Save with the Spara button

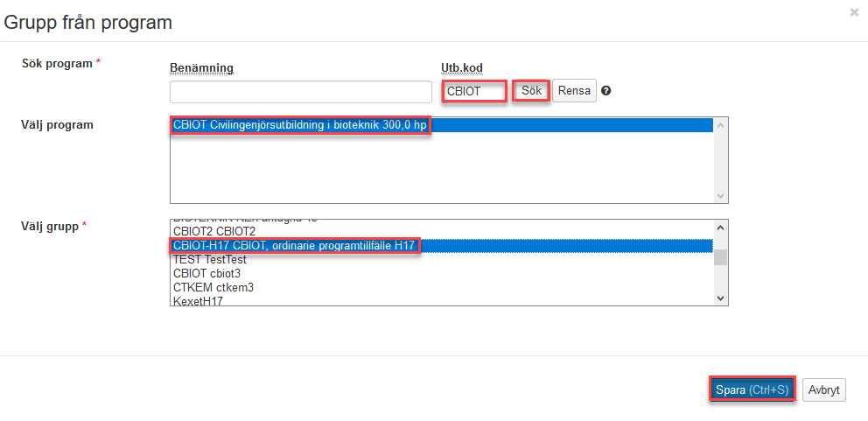(x=750, y=389)
